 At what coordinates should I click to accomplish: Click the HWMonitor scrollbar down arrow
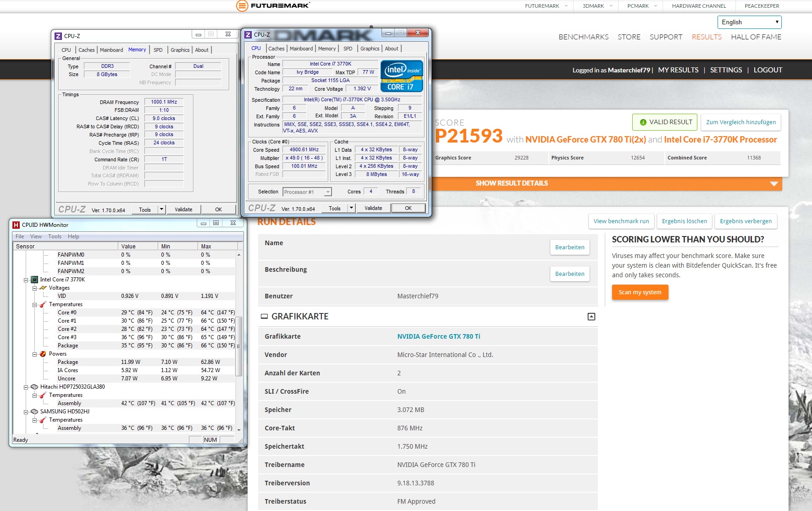(x=238, y=429)
